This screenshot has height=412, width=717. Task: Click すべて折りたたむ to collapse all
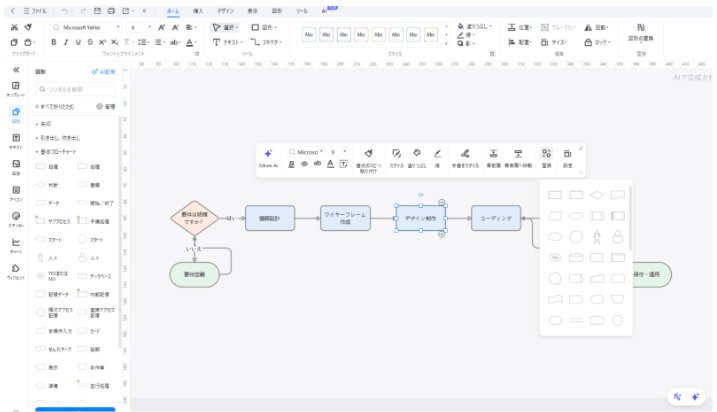click(x=57, y=106)
